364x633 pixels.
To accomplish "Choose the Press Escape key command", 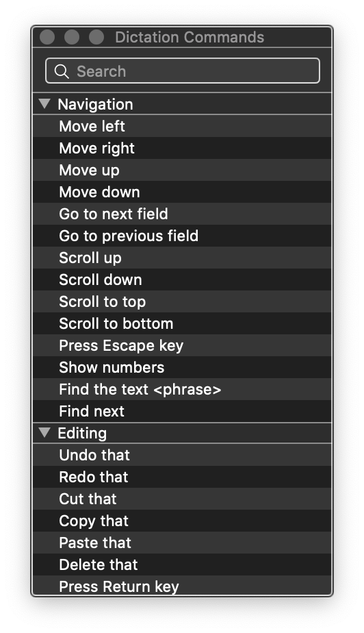I will pyautogui.click(x=182, y=345).
